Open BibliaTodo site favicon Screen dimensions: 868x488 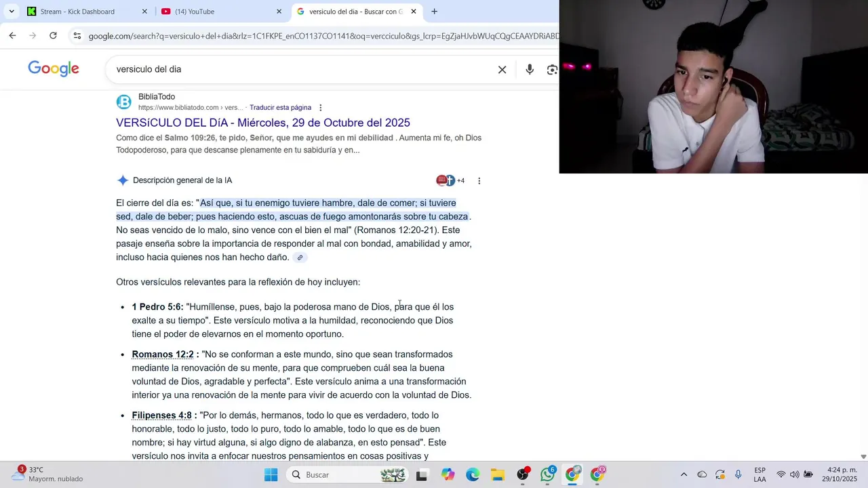[x=123, y=102]
